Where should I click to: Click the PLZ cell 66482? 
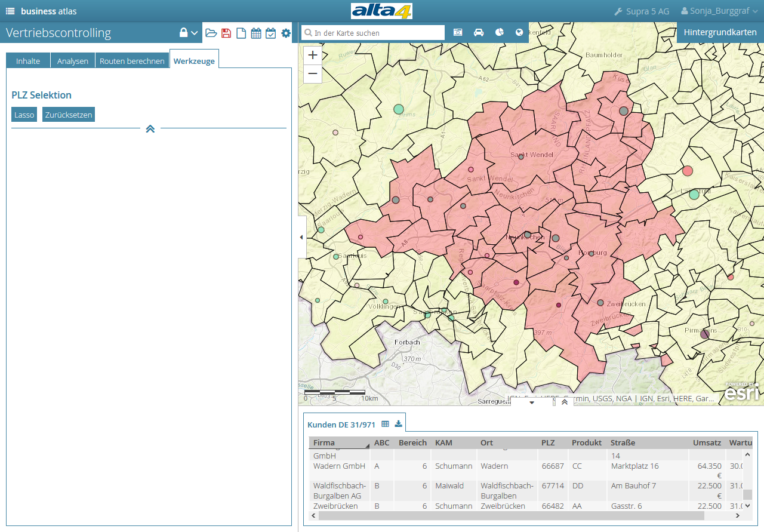point(553,506)
